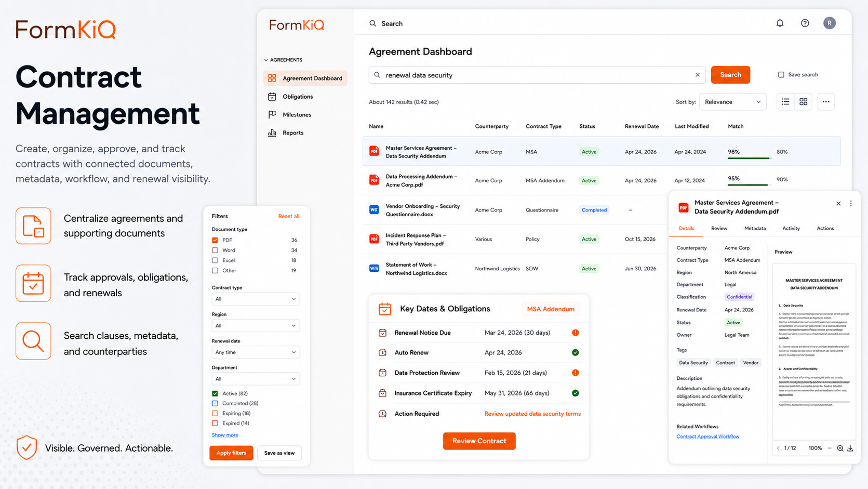Click the Agreement Dashboard grid icon in sidebar
Image resolution: width=868 pixels, height=489 pixels.
click(x=272, y=78)
